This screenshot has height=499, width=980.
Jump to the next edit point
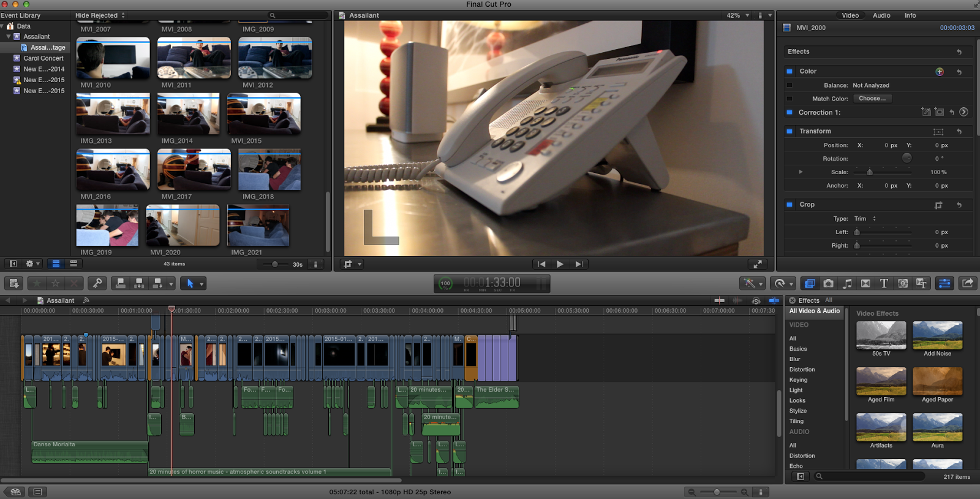click(x=579, y=264)
